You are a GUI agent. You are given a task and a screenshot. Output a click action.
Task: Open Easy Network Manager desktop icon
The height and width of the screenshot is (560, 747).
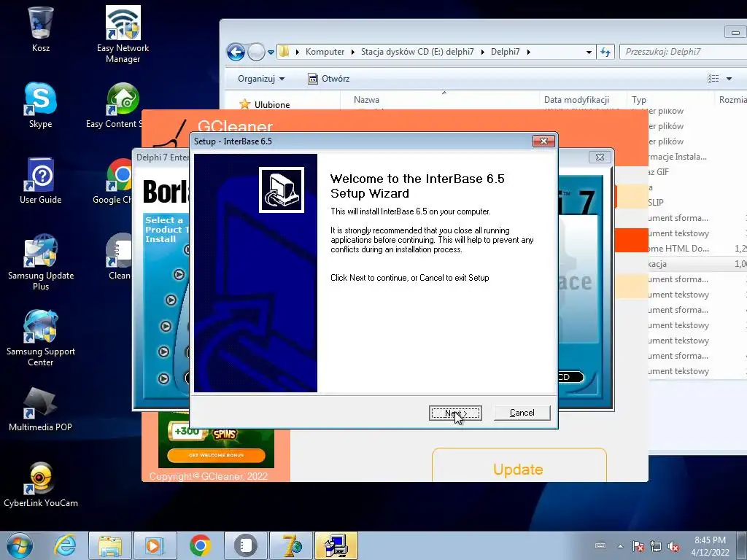pos(123,34)
